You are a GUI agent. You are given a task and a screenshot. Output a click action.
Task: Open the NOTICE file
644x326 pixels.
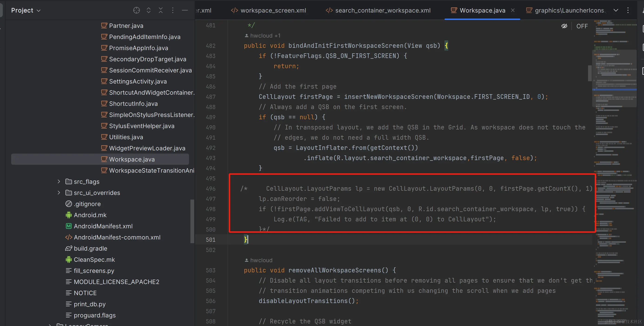pyautogui.click(x=81, y=293)
